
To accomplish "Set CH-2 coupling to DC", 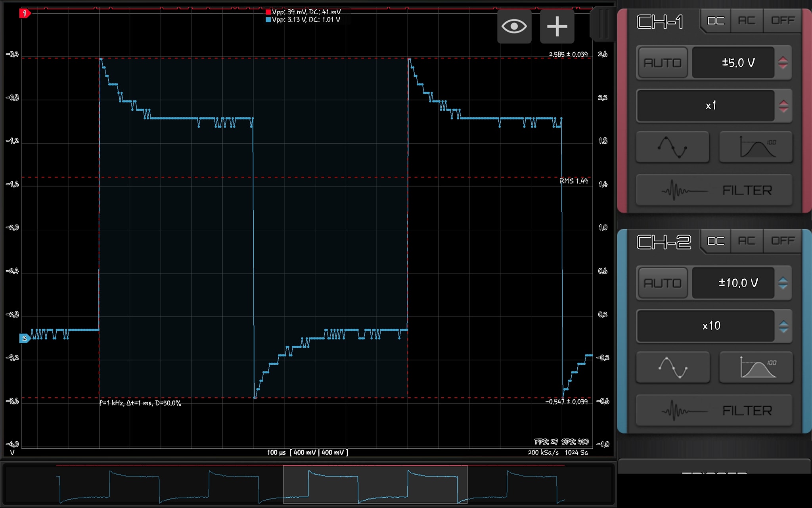I will point(716,241).
